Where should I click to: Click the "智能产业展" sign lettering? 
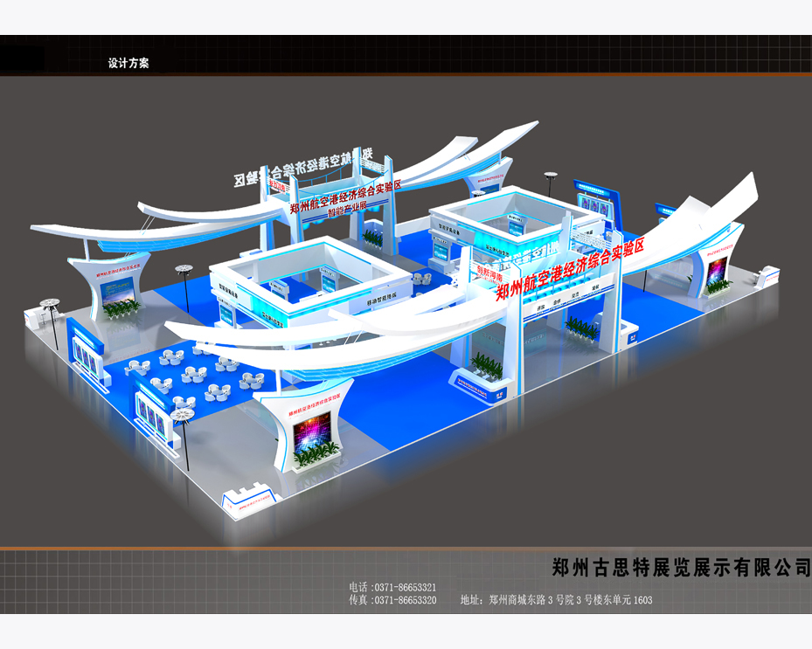tap(348, 209)
